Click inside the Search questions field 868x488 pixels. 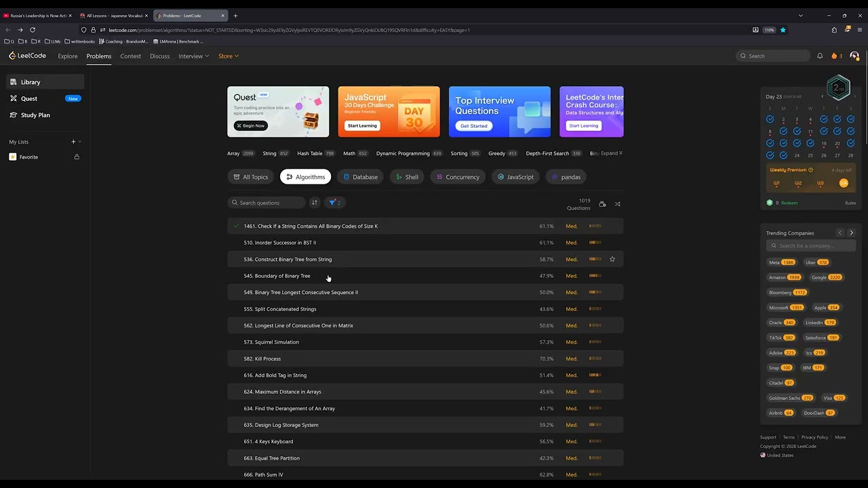coord(267,203)
